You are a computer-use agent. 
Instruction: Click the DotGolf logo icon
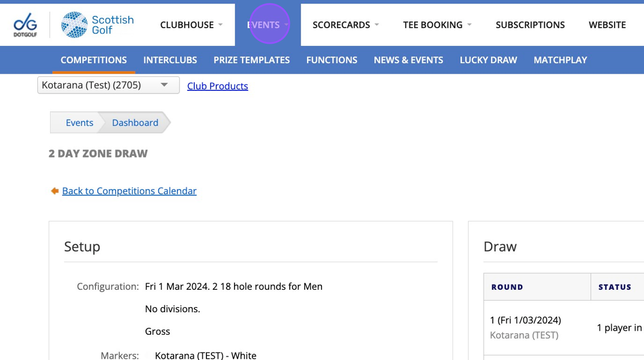click(x=25, y=25)
